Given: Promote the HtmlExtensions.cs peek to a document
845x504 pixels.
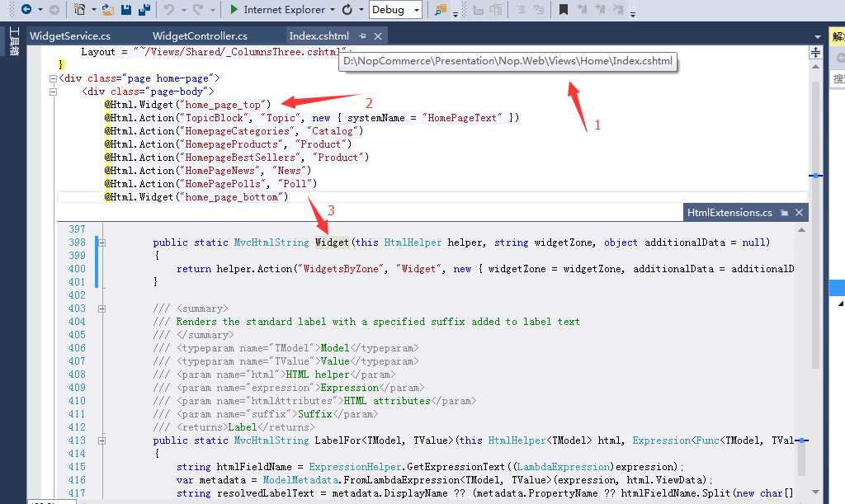Looking at the screenshot, I should pos(784,213).
